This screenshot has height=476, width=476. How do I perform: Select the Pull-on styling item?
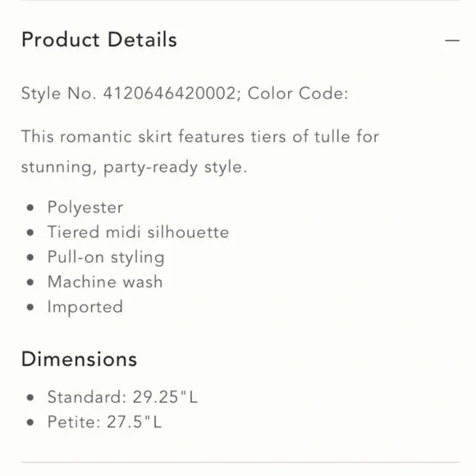[x=106, y=258]
